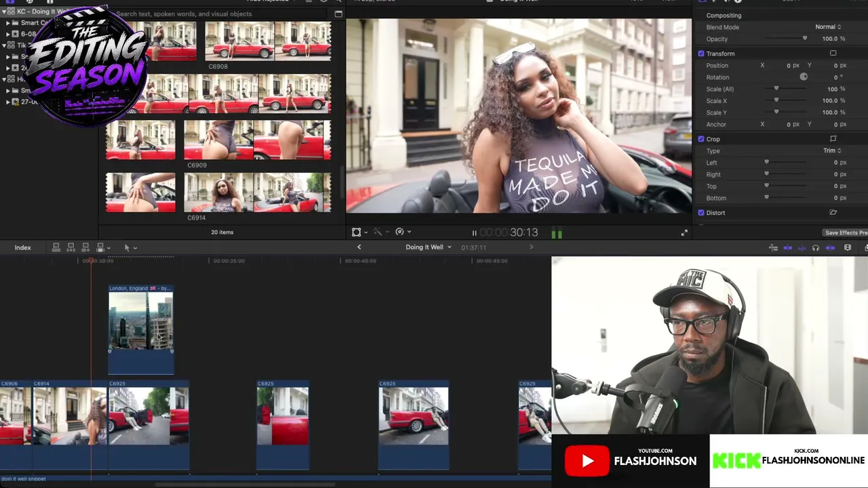The image size is (868, 488).
Task: Collapse the KC - Doing It Well library
Action: point(3,12)
